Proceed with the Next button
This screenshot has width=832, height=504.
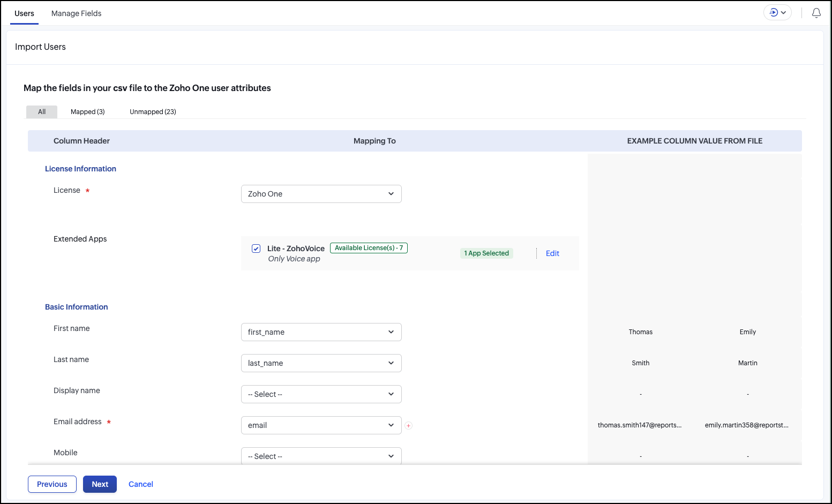[x=100, y=484]
